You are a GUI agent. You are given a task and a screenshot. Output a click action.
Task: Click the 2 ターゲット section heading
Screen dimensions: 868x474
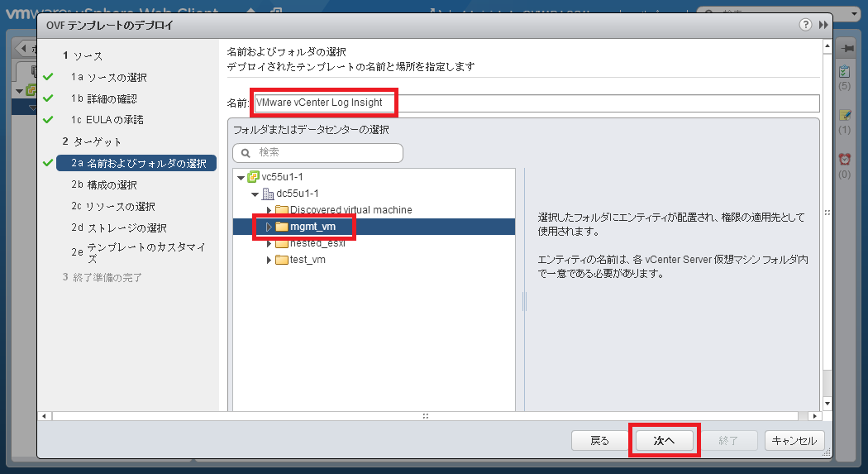[92, 141]
